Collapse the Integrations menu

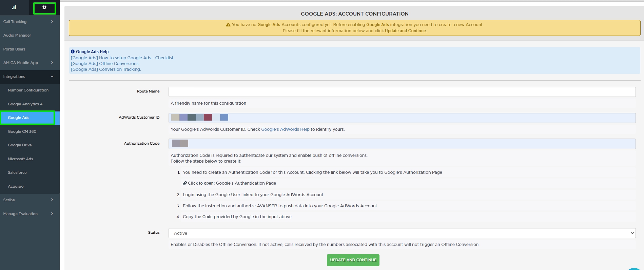(x=30, y=77)
